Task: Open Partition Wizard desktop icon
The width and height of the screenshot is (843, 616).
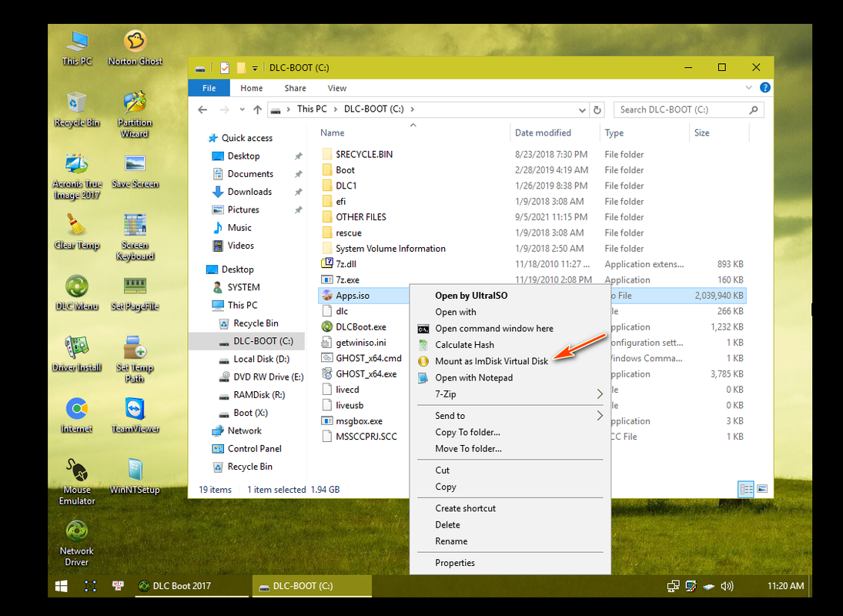Action: (x=135, y=115)
